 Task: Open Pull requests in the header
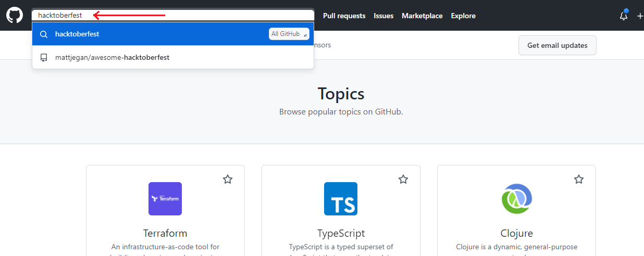tap(344, 16)
